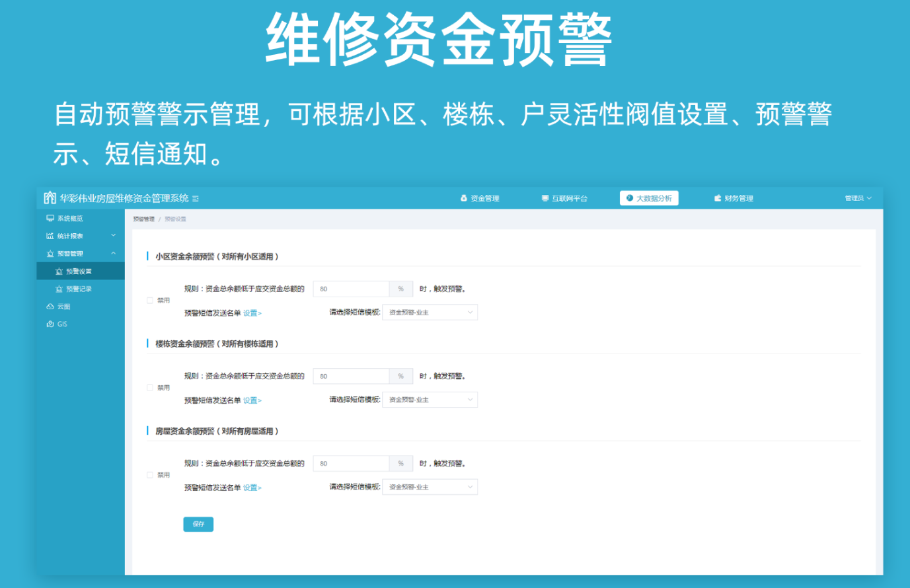910x588 pixels.
Task: Click the 资金管理 money bag icon
Action: point(464,198)
